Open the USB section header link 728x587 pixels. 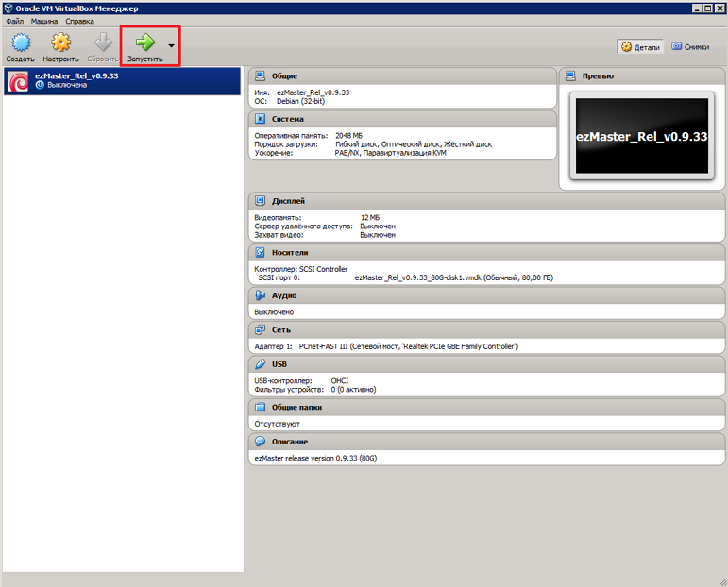point(279,364)
